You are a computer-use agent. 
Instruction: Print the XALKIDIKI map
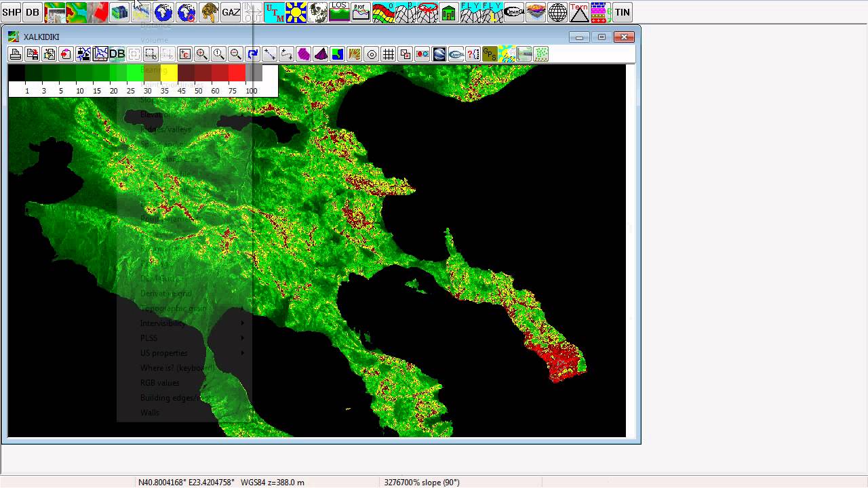(16, 54)
